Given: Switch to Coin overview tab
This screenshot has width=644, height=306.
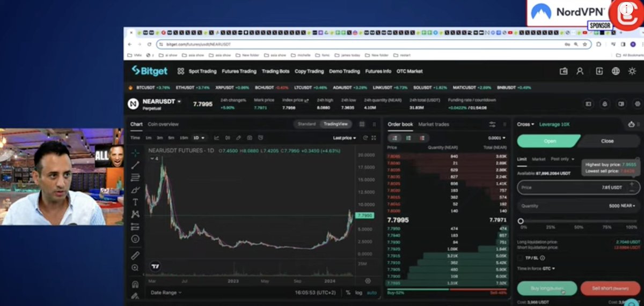Looking at the screenshot, I should (163, 124).
